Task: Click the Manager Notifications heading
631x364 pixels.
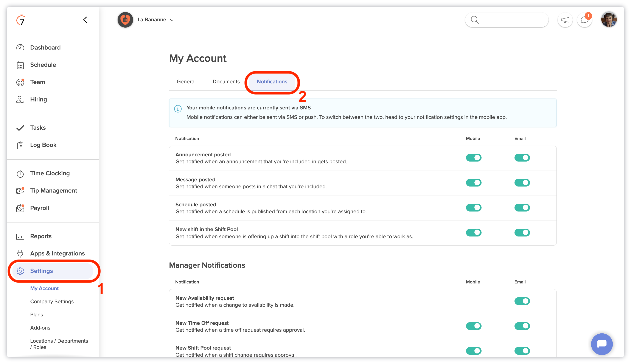Action: (207, 265)
